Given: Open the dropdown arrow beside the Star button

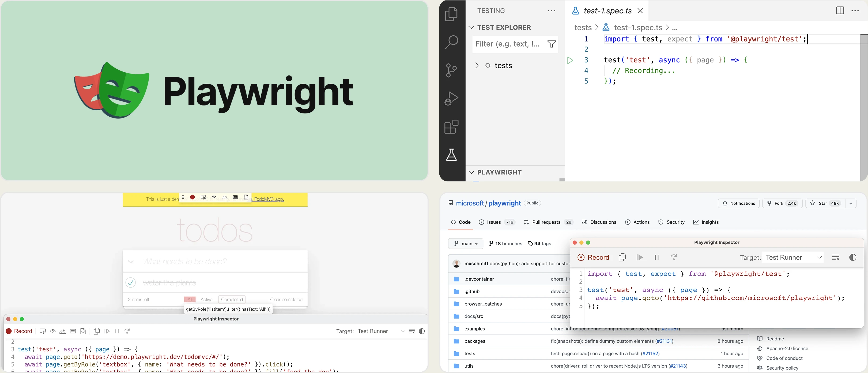Looking at the screenshot, I should [x=851, y=203].
